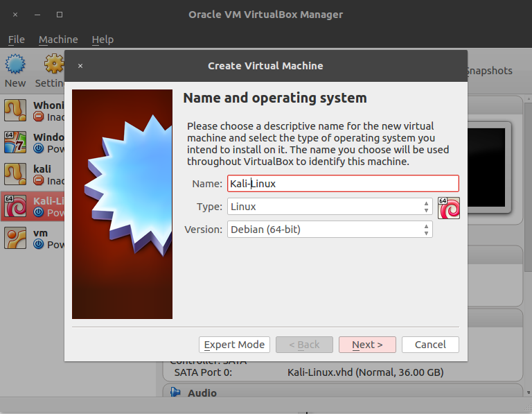Click the Version combo box arrows

pos(426,230)
